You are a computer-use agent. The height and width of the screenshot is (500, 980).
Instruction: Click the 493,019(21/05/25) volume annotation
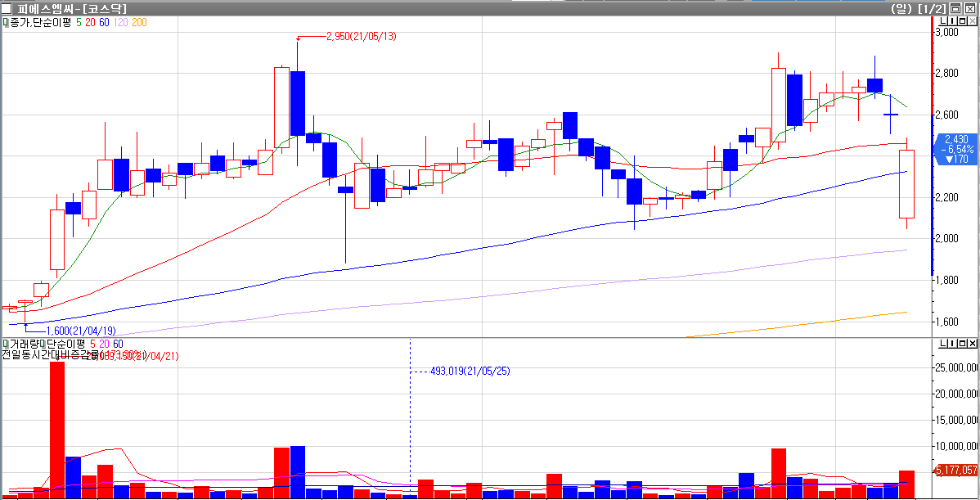tap(472, 371)
